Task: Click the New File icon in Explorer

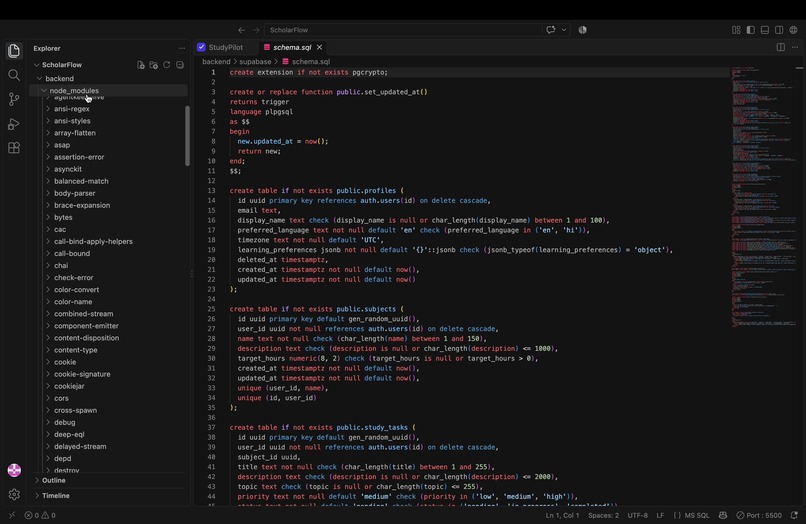Action: tap(140, 65)
